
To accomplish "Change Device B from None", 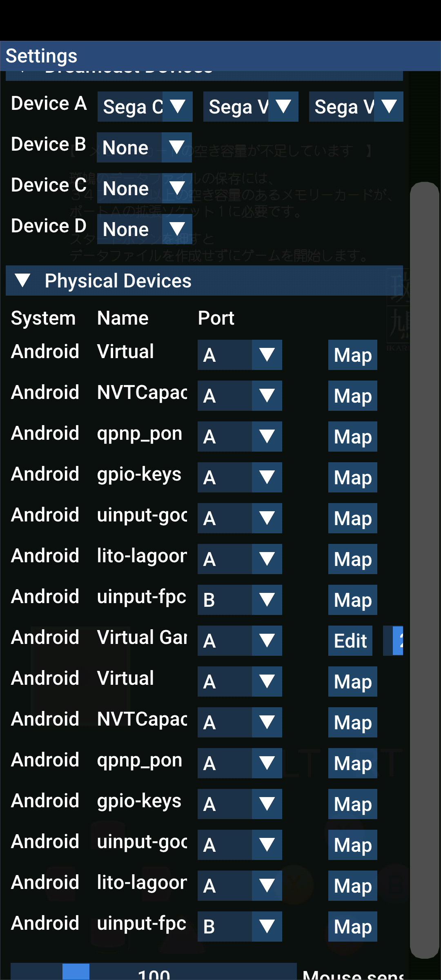I will coord(144,147).
